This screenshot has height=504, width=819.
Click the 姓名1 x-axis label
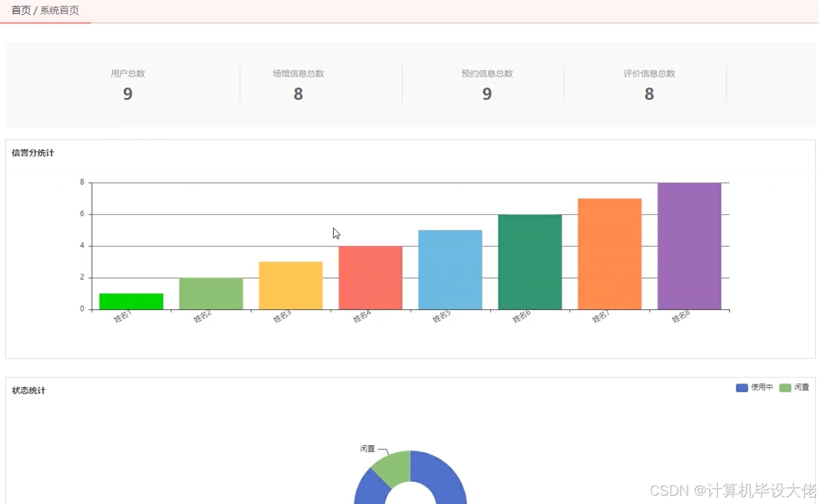tap(123, 316)
